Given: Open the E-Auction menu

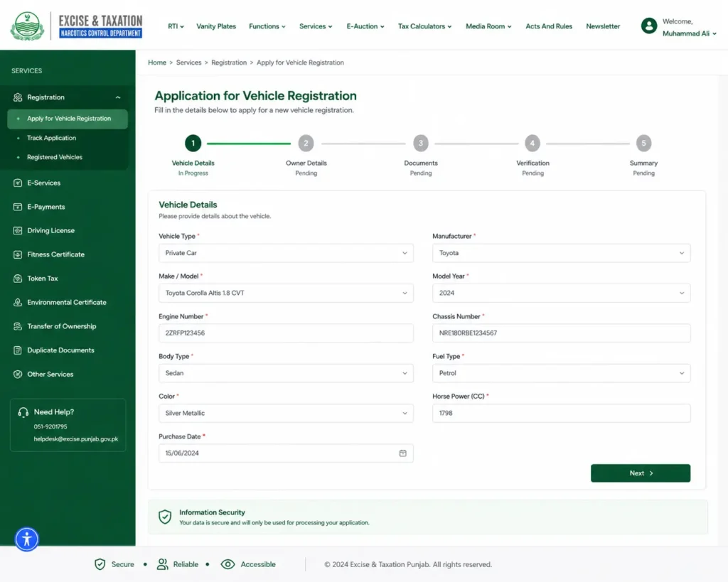Looking at the screenshot, I should tap(365, 26).
